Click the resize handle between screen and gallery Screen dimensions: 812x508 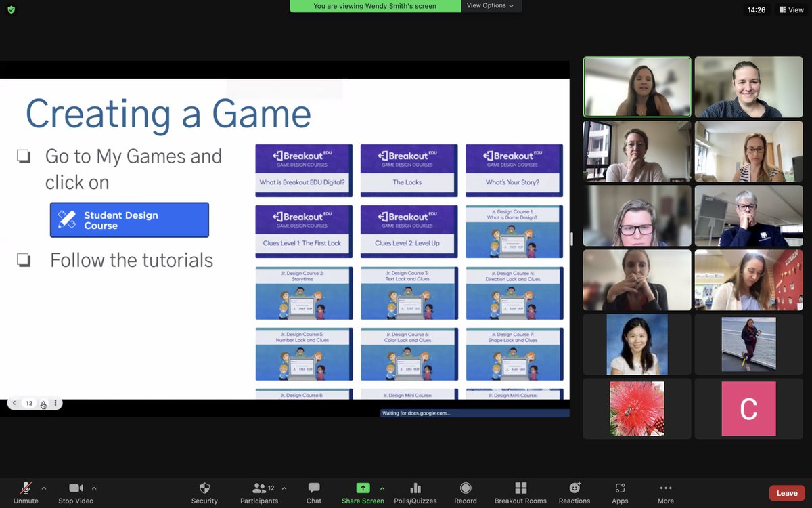(572, 238)
